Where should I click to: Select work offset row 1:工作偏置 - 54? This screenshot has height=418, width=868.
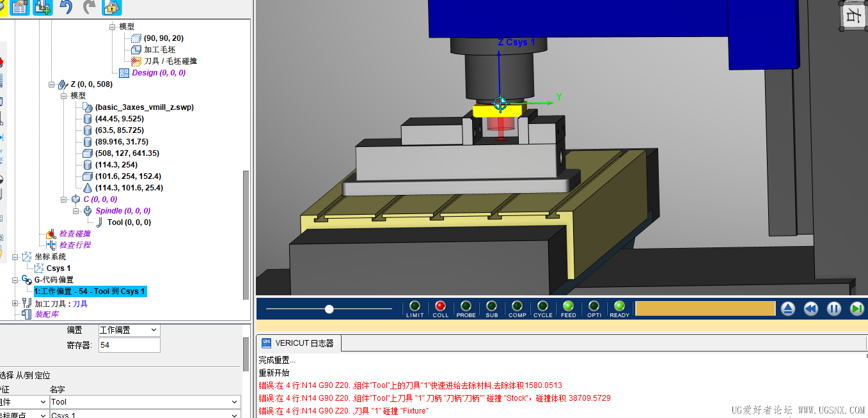pos(90,291)
